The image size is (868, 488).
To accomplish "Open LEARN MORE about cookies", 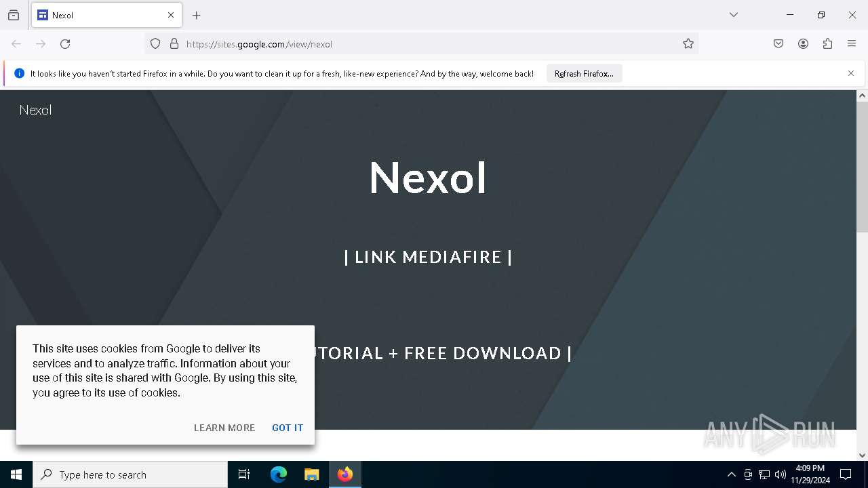I will click(224, 428).
